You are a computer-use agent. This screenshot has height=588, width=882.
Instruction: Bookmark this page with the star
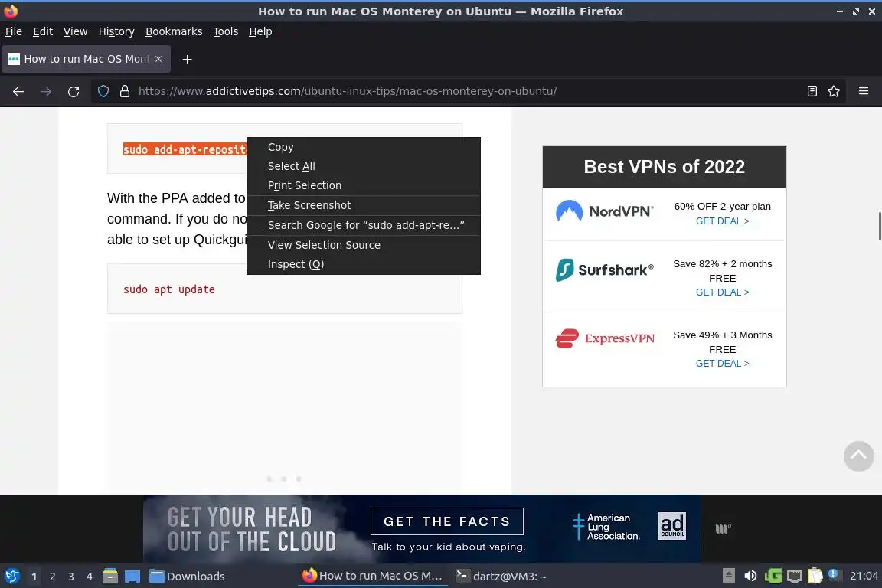point(834,91)
